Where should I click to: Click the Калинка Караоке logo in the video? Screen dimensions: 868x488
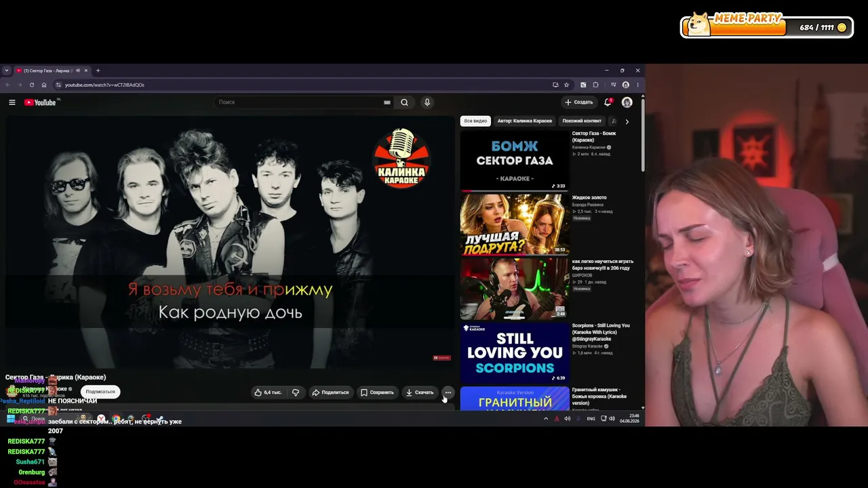(x=401, y=159)
